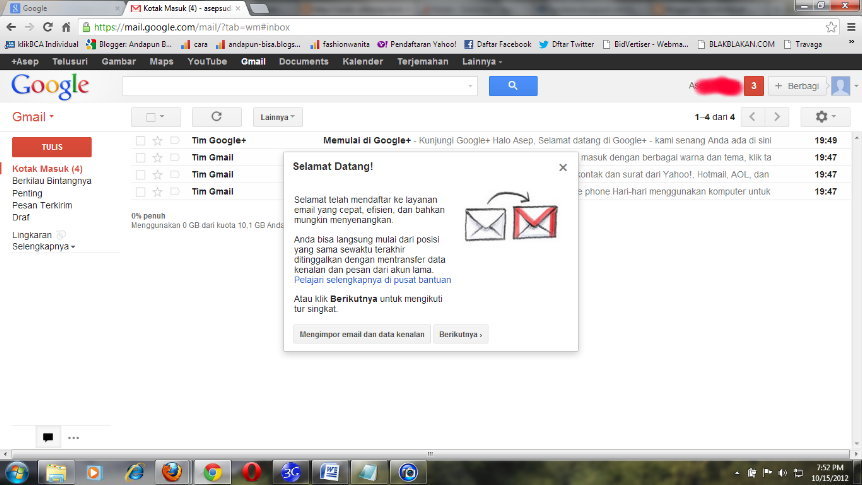Open Internet Explorer from the taskbar
862x485 pixels.
(134, 472)
